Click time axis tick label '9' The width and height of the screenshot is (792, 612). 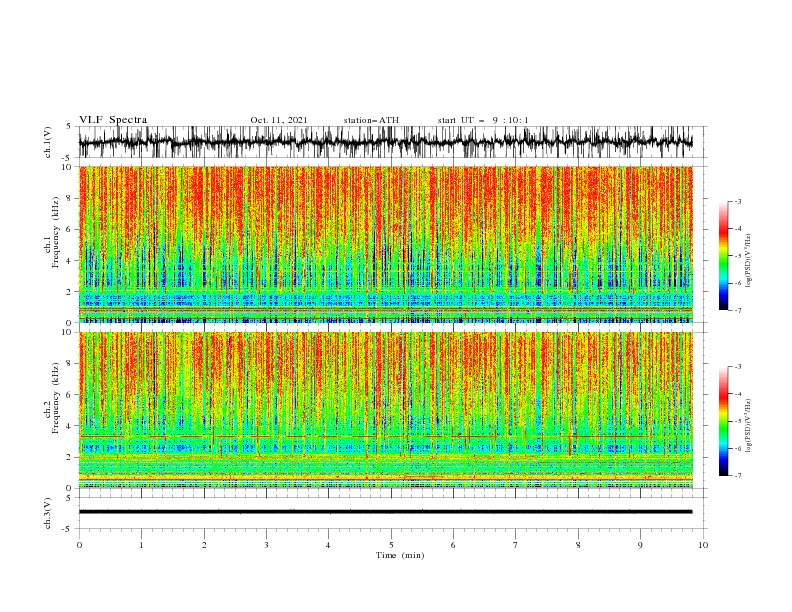(x=640, y=545)
